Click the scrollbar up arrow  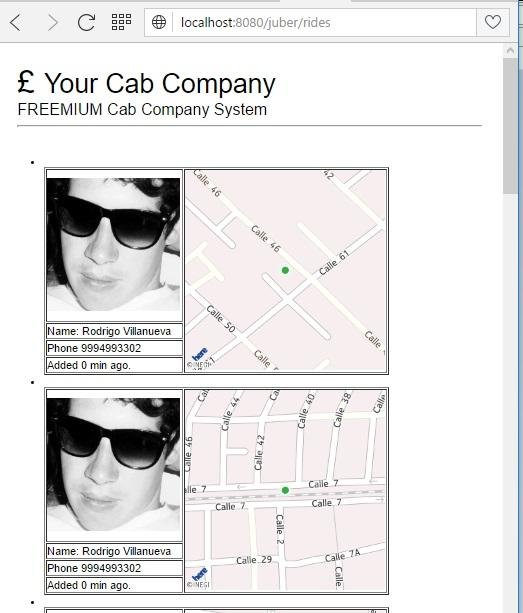coord(510,50)
